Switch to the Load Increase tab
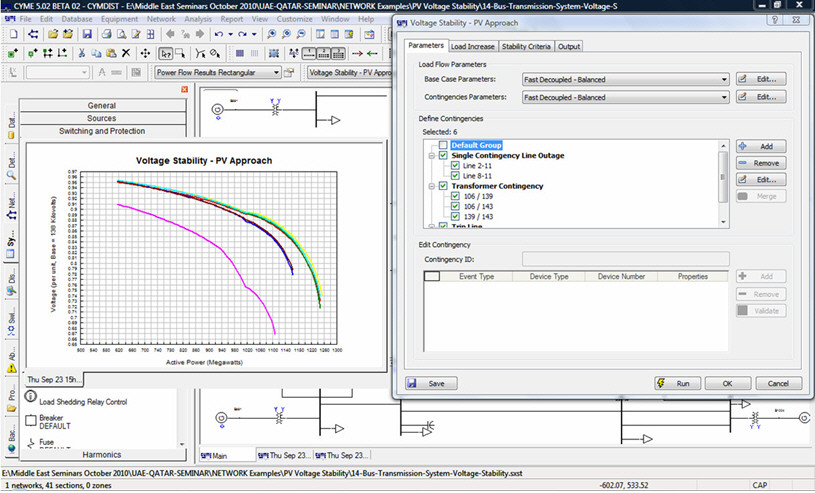Screen dimensions: 815x493 click(472, 46)
